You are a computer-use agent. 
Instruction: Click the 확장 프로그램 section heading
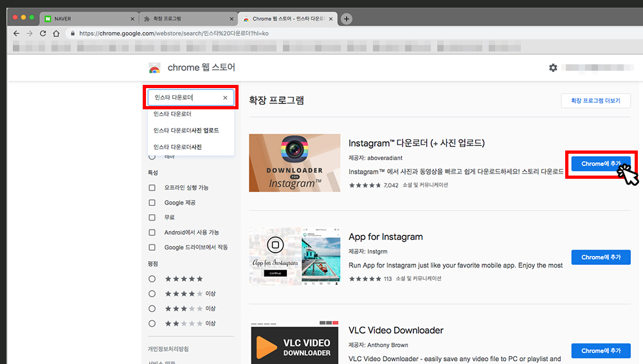[x=276, y=100]
